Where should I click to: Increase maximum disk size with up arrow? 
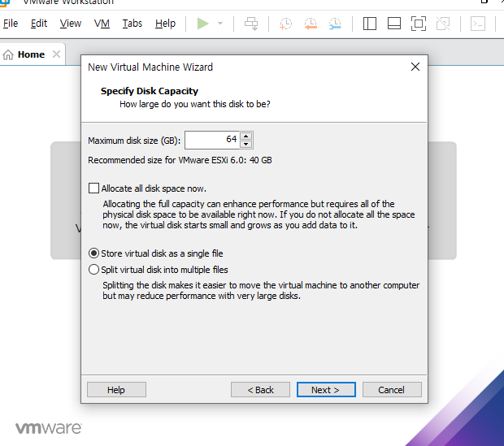coord(245,136)
